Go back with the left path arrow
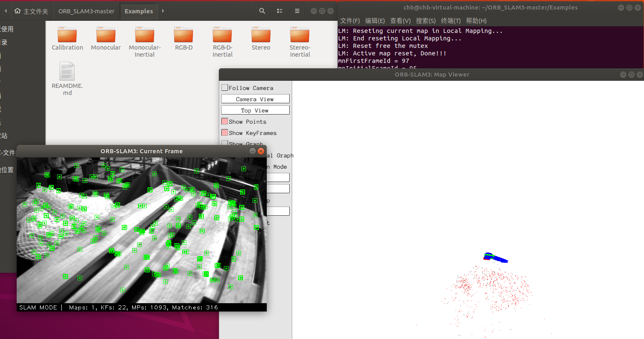The height and width of the screenshot is (339, 644). tap(6, 11)
